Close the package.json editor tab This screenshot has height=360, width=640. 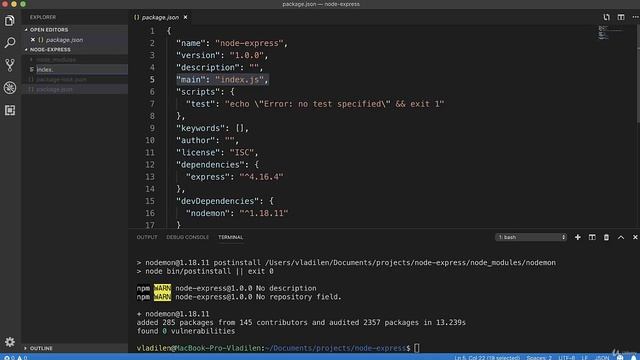tap(185, 17)
